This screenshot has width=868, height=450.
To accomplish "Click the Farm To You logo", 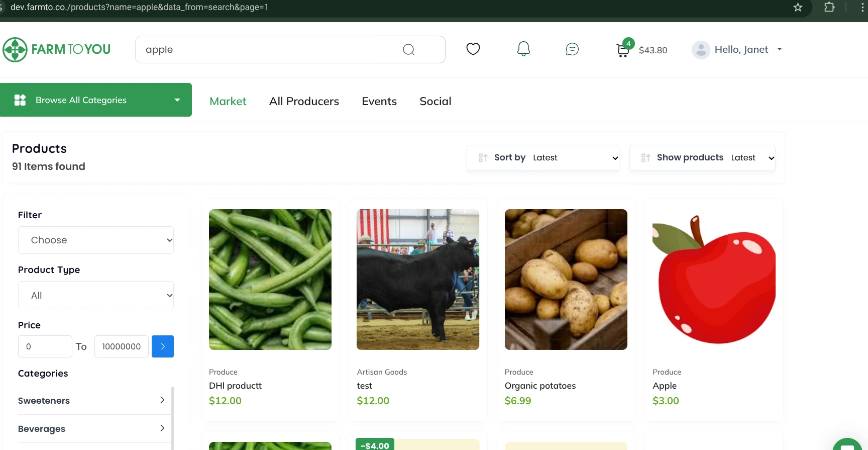I will click(x=57, y=49).
